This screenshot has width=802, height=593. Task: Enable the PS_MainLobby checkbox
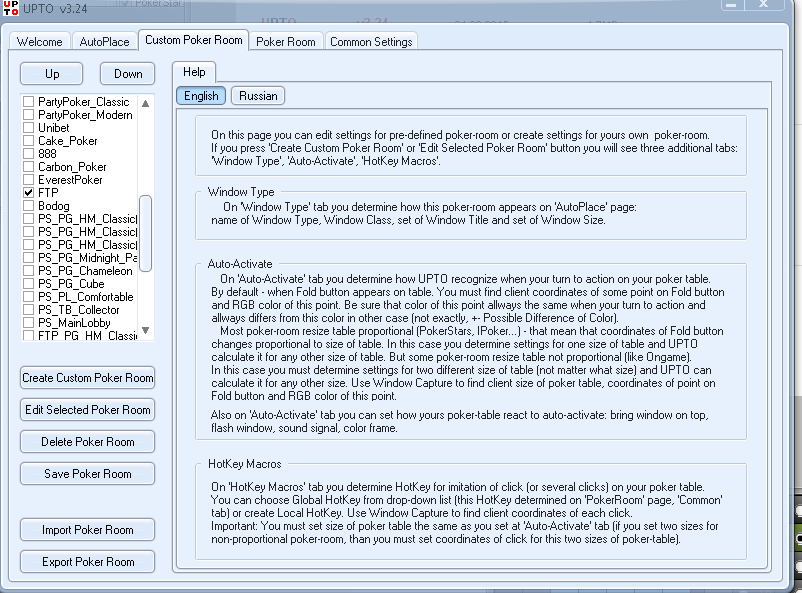click(29, 323)
